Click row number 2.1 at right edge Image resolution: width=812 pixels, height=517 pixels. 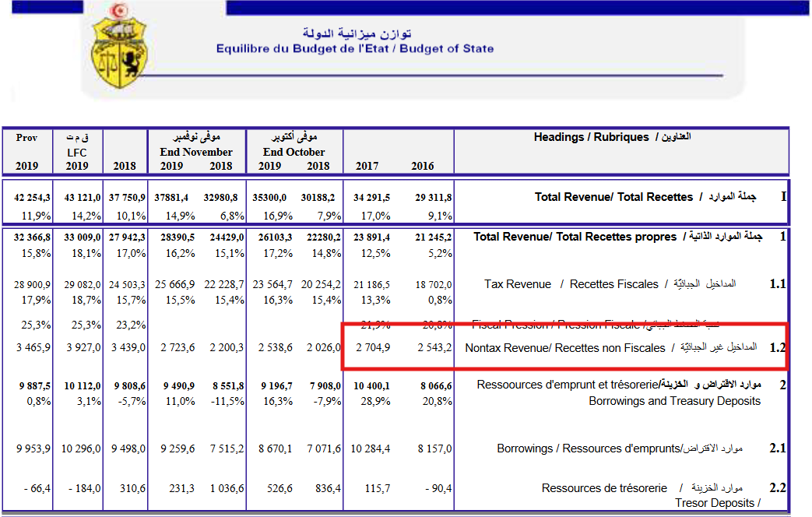coord(777,448)
